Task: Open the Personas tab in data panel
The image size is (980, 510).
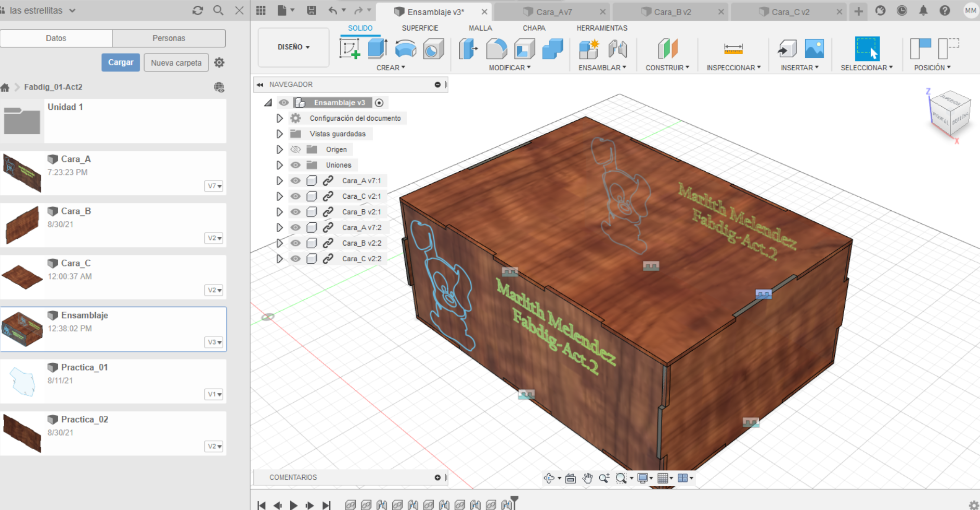Action: click(x=169, y=38)
